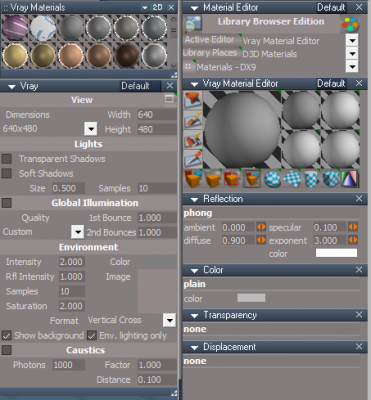Viewport: 371px width, 400px height.
Task: Open the Library Places dropdown arrow
Action: point(352,53)
